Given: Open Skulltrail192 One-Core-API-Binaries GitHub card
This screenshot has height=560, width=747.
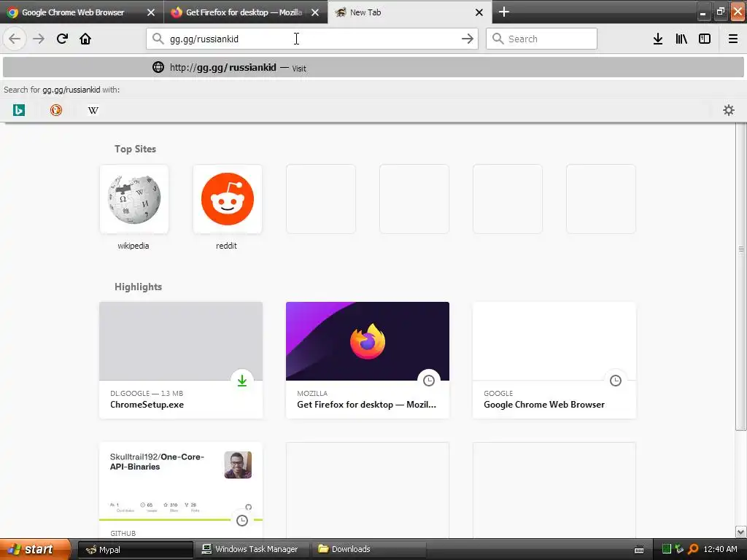Looking at the screenshot, I should (x=181, y=491).
